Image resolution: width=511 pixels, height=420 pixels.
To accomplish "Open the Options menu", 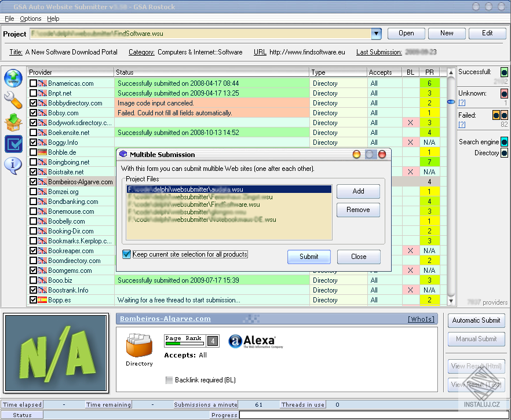I will (x=30, y=19).
